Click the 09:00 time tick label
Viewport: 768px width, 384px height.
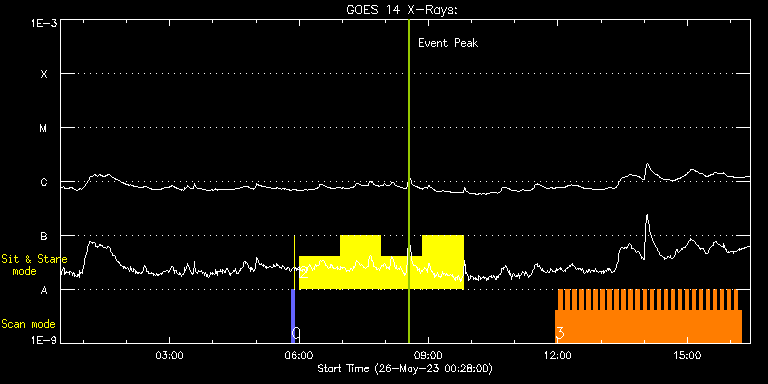tap(428, 355)
